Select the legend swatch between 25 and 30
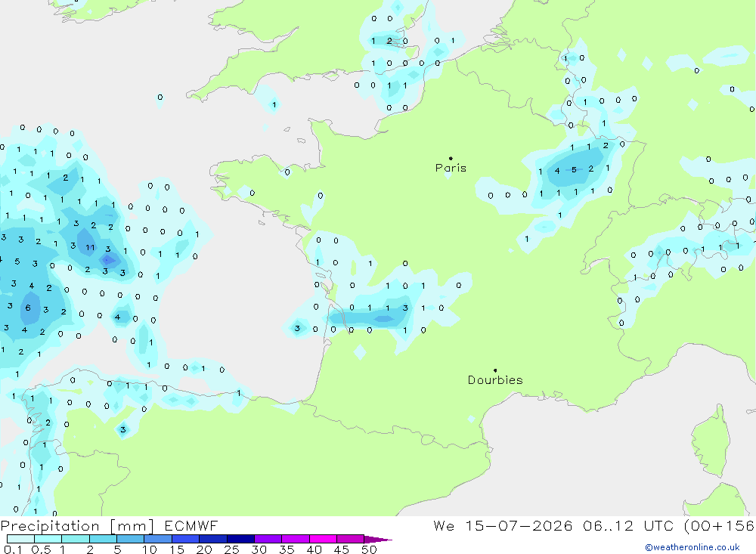Image resolution: width=756 pixels, height=554 pixels. (x=240, y=539)
